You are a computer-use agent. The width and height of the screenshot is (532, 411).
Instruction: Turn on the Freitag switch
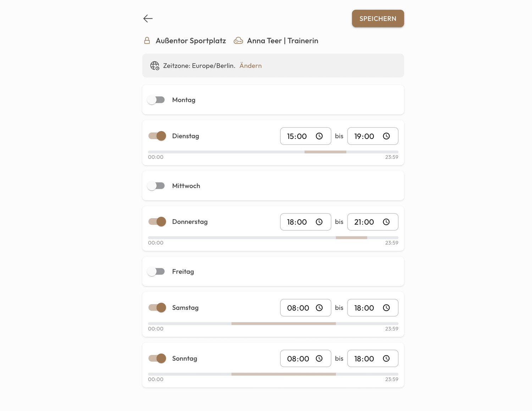156,272
